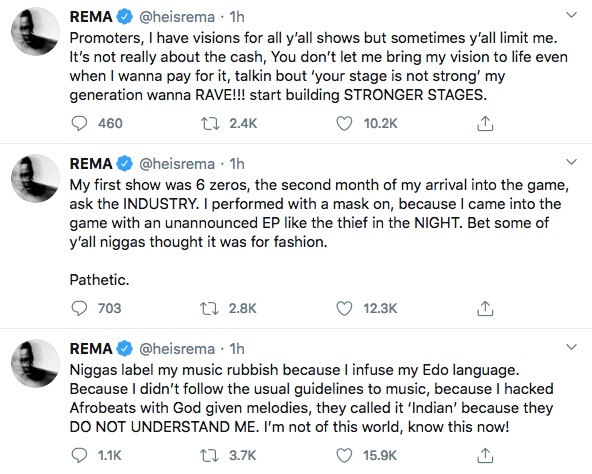Open the more-options chevron on the first tweet
Screen dimensions: 592x474
click(572, 15)
